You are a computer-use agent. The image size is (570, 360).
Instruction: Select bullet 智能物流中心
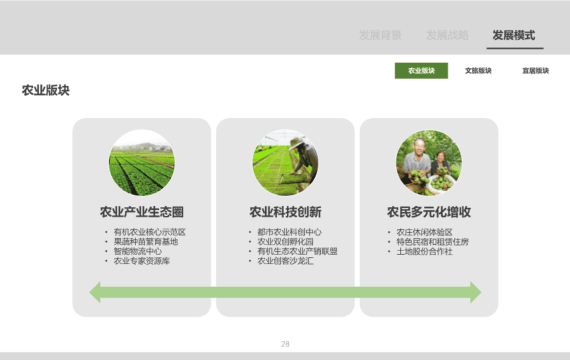pos(138,251)
